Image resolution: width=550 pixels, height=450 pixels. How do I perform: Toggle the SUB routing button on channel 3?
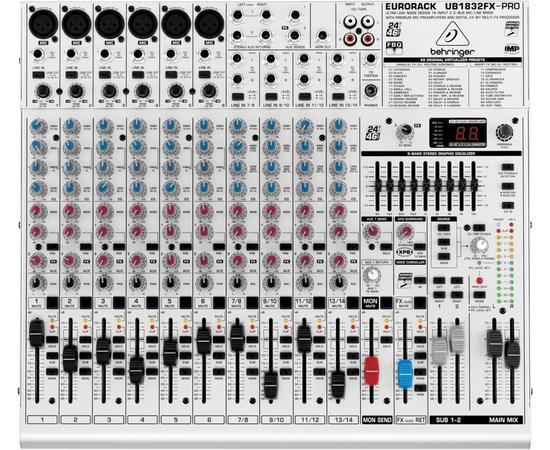pyautogui.click(x=119, y=356)
